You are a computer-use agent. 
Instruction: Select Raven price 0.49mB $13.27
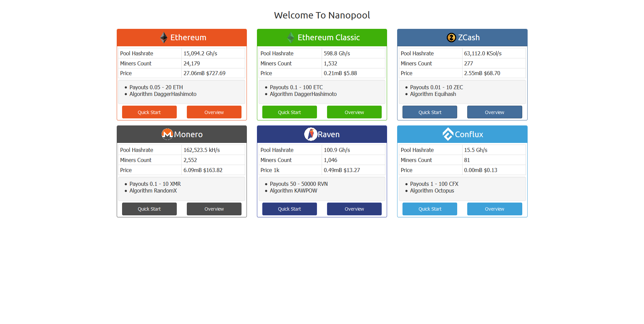point(342,170)
